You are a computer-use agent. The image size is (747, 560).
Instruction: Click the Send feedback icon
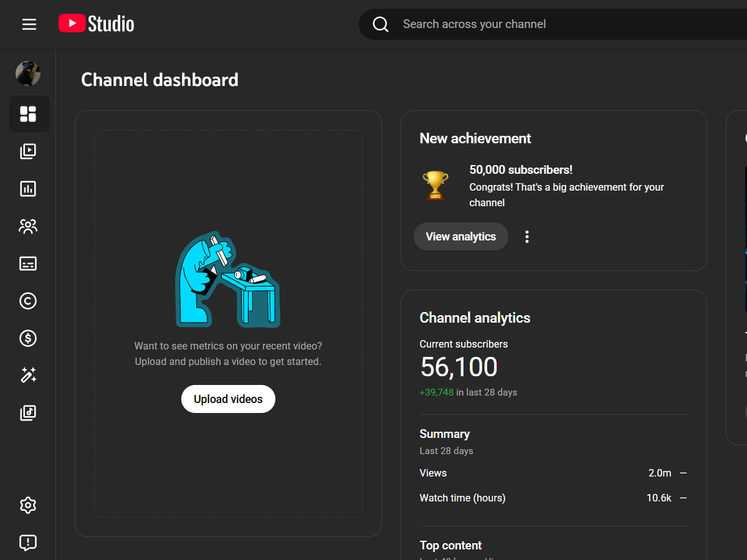pyautogui.click(x=28, y=543)
